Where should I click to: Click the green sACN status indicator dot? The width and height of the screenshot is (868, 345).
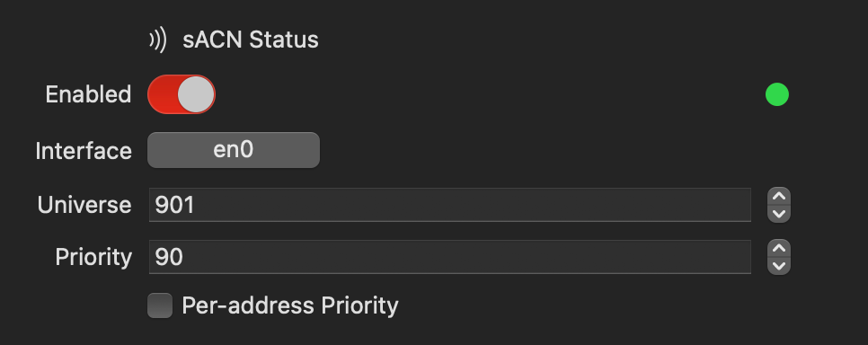pyautogui.click(x=776, y=94)
